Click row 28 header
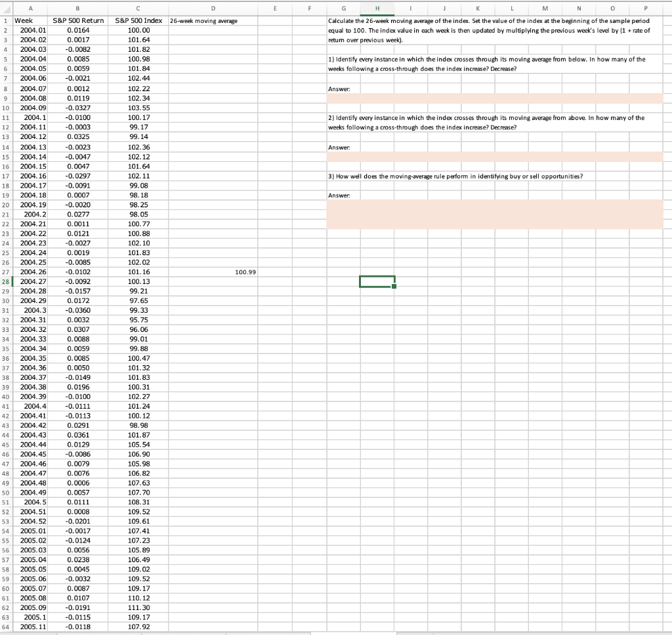 pyautogui.click(x=5, y=281)
